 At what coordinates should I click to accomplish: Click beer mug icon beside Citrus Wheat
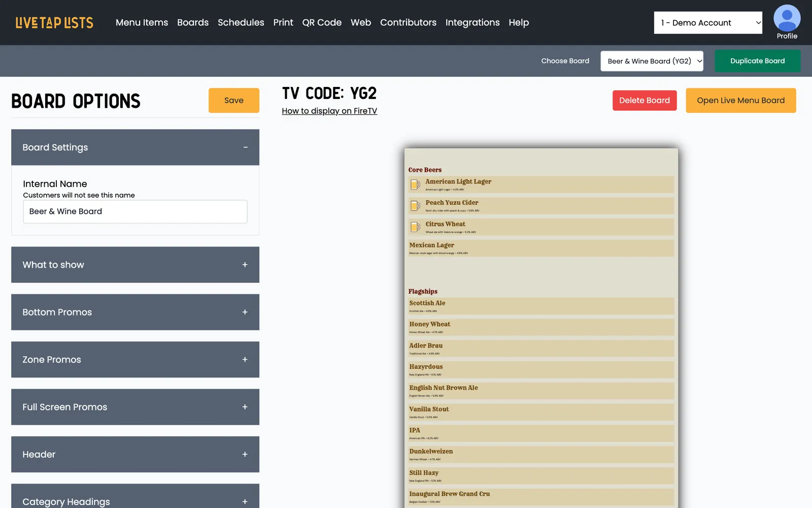pyautogui.click(x=415, y=227)
